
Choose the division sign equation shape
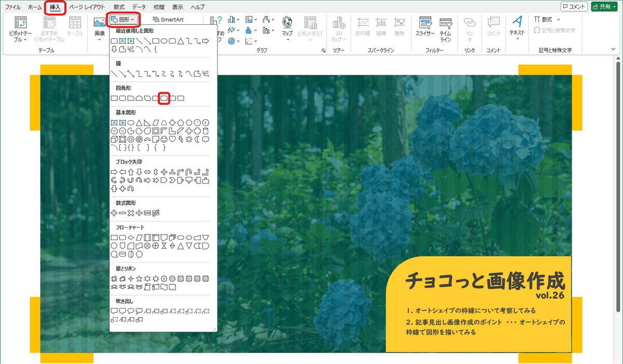tap(139, 213)
